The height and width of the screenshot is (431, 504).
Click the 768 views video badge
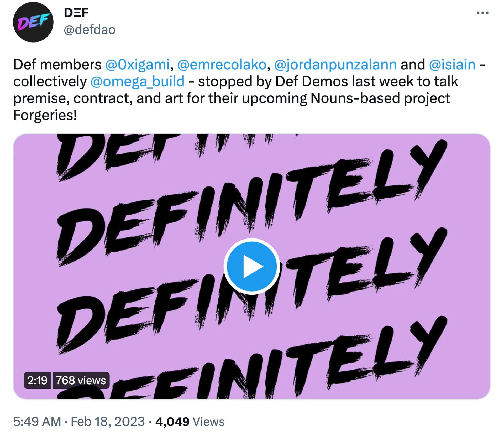[x=81, y=380]
